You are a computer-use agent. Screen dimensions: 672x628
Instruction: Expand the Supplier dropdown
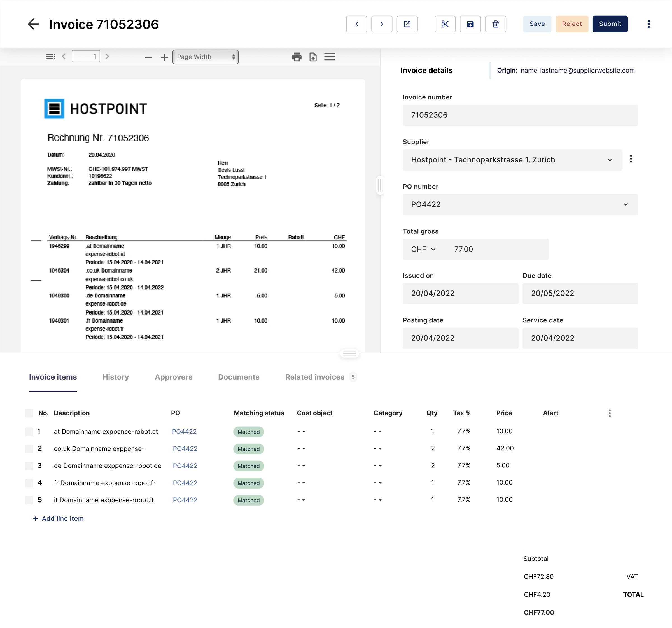[610, 160]
